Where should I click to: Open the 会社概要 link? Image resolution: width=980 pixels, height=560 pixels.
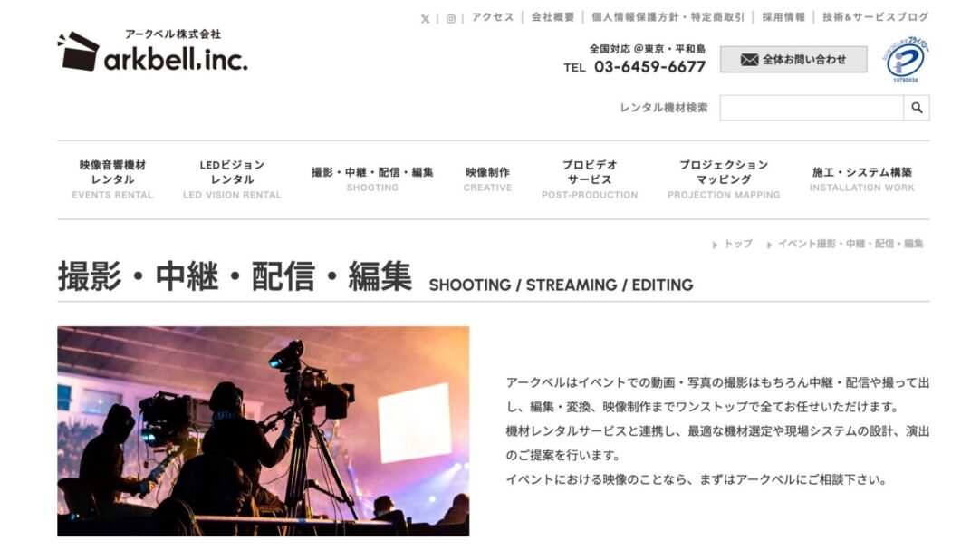pyautogui.click(x=552, y=17)
